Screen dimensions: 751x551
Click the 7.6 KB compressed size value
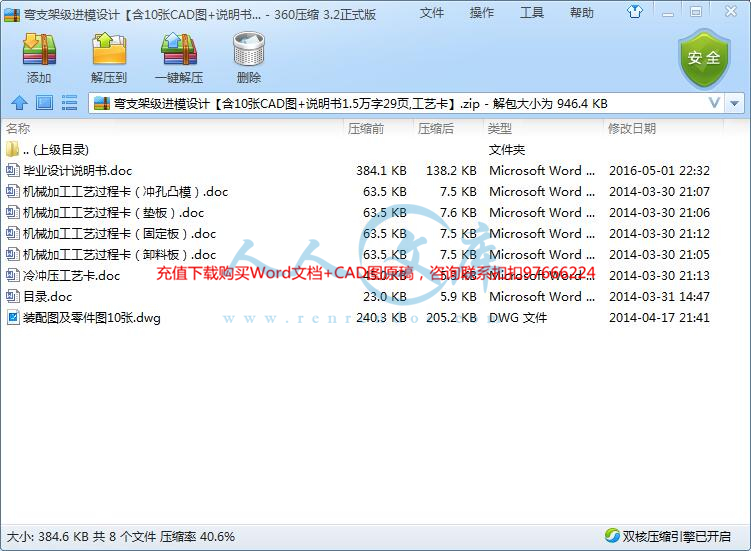pyautogui.click(x=458, y=212)
